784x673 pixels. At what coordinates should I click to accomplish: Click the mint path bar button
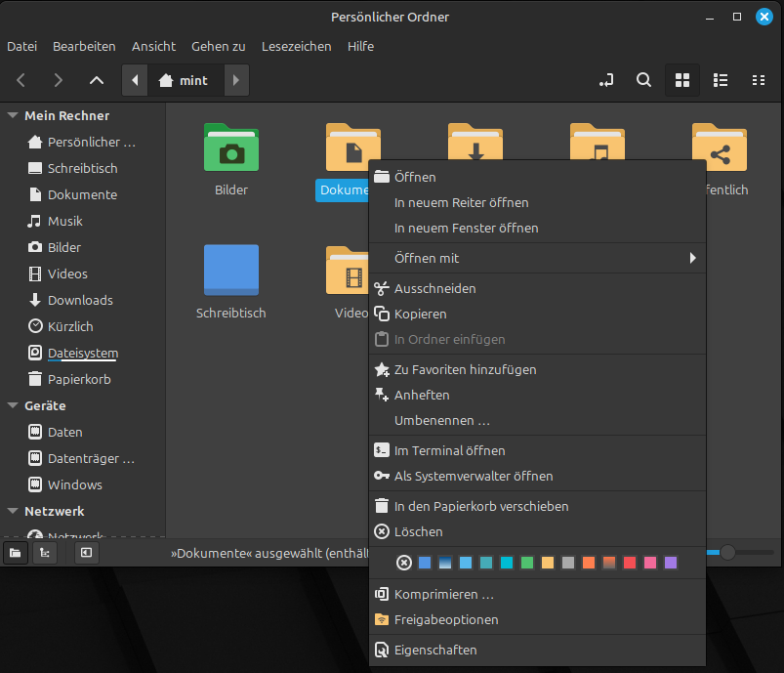(184, 80)
